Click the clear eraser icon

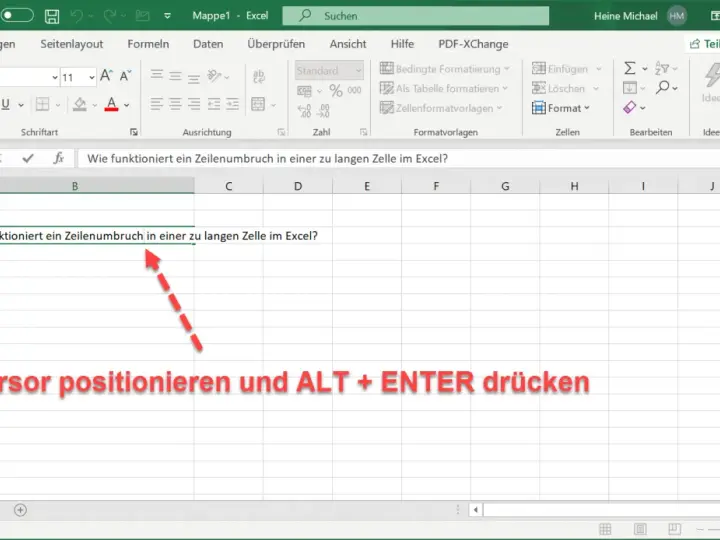[x=630, y=107]
